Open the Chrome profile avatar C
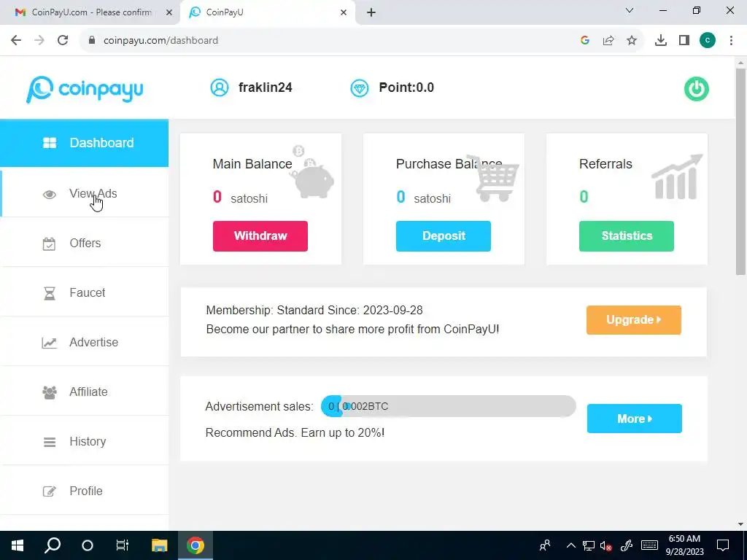The image size is (747, 560). pos(708,41)
